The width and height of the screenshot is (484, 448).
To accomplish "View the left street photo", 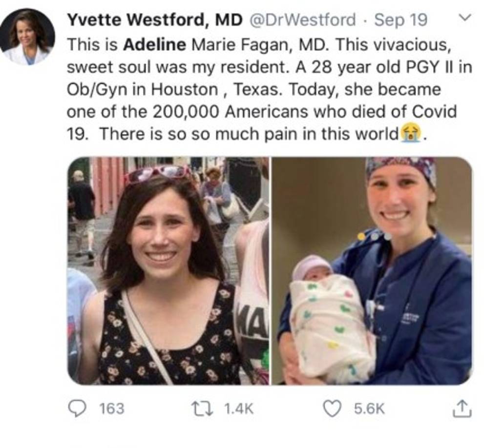I will point(168,271).
